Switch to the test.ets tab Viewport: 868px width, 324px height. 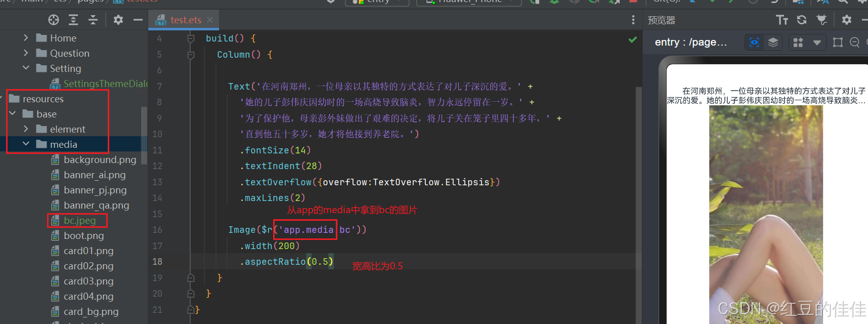(185, 20)
